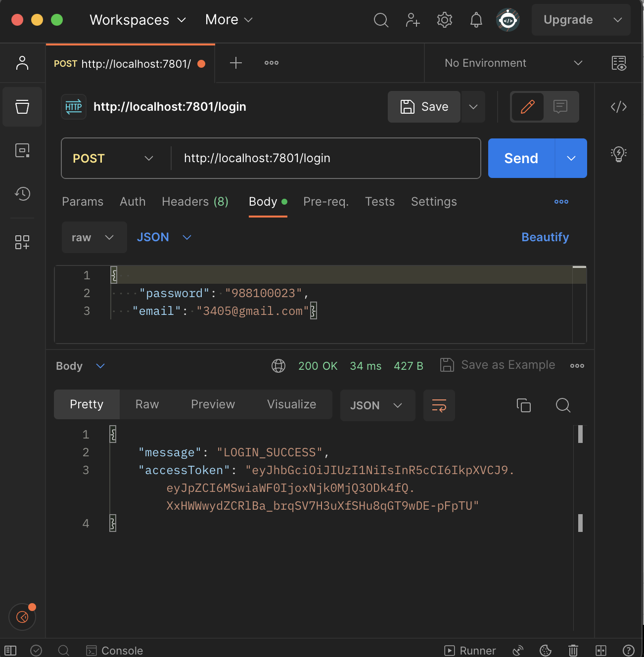Click the Save button
Image resolution: width=644 pixels, height=657 pixels.
click(424, 107)
